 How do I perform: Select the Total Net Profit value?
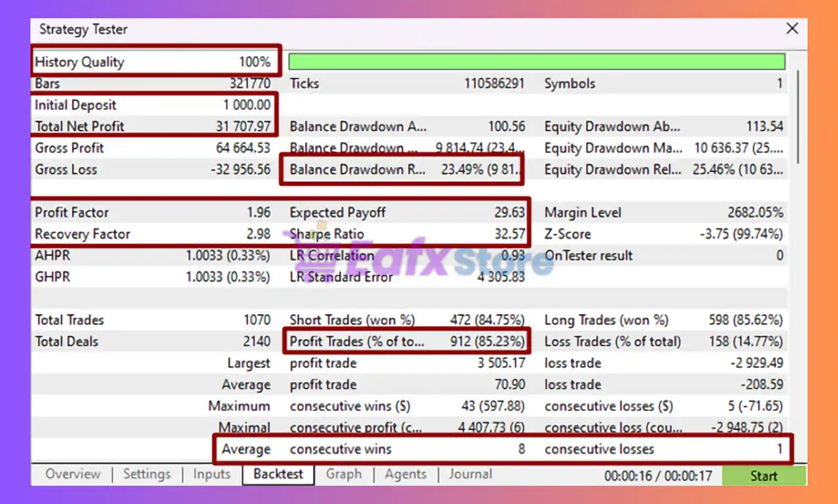243,126
